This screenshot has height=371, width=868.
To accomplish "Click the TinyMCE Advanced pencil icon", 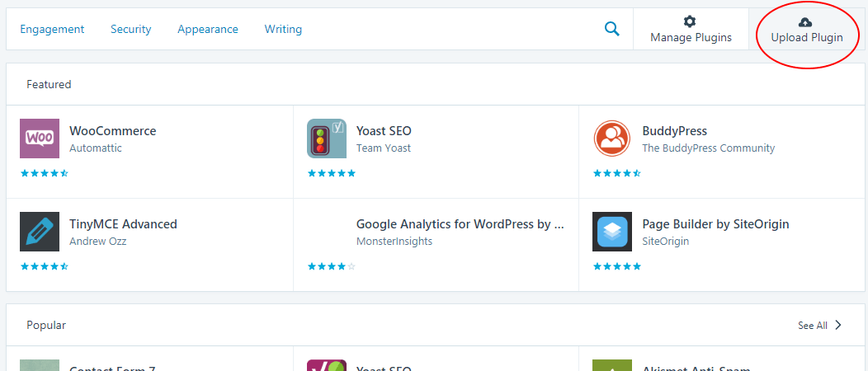I will [x=40, y=232].
